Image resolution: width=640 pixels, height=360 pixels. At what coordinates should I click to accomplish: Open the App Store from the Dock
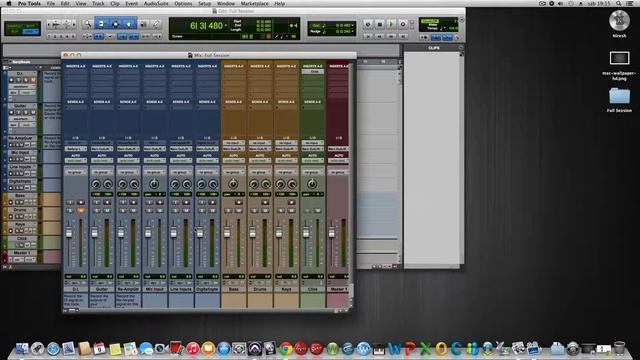click(224, 348)
